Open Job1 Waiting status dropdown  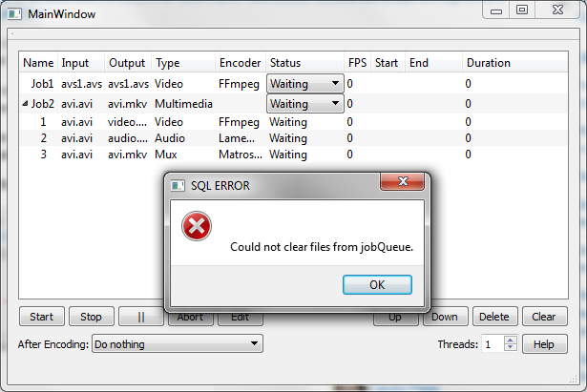[x=305, y=83]
